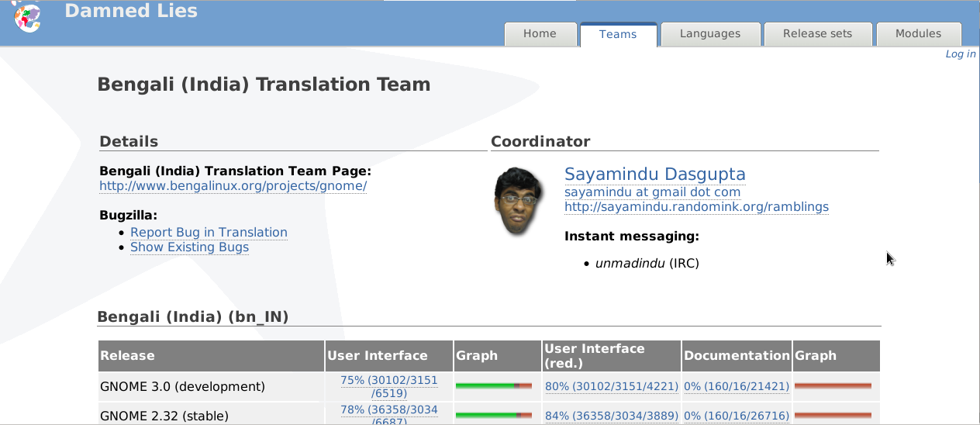
Task: Click the Details section heading
Action: (x=129, y=142)
